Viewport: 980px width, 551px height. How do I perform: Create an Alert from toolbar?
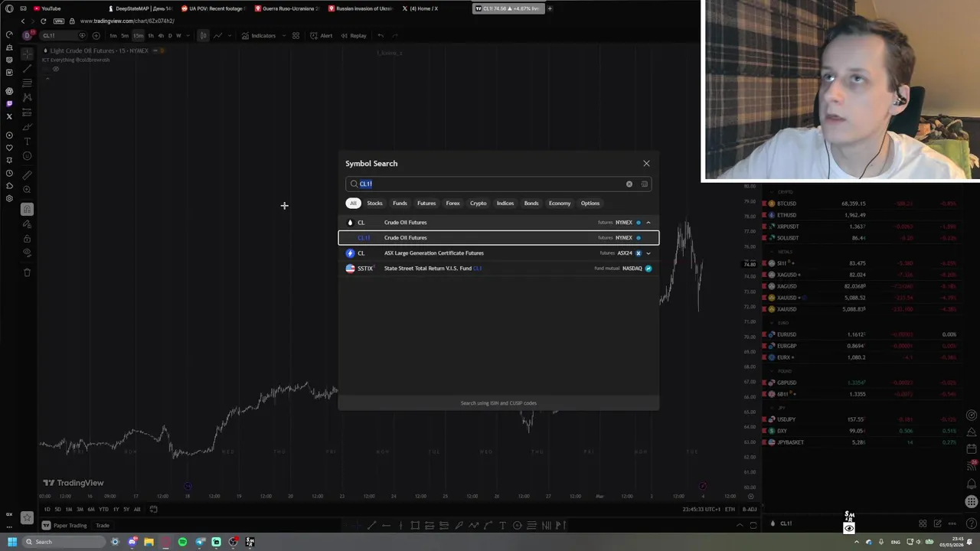pyautogui.click(x=322, y=35)
